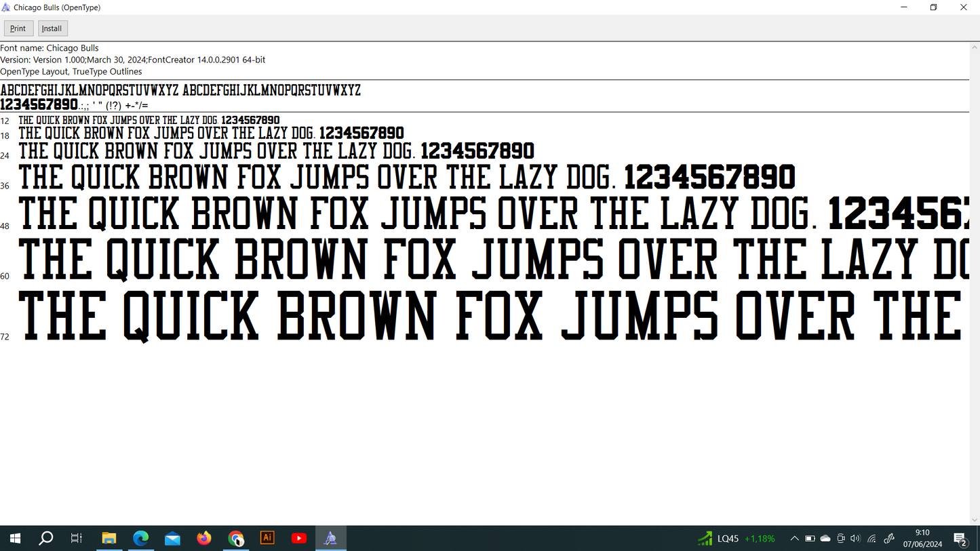
Task: Click the Print button
Action: pos(18,28)
